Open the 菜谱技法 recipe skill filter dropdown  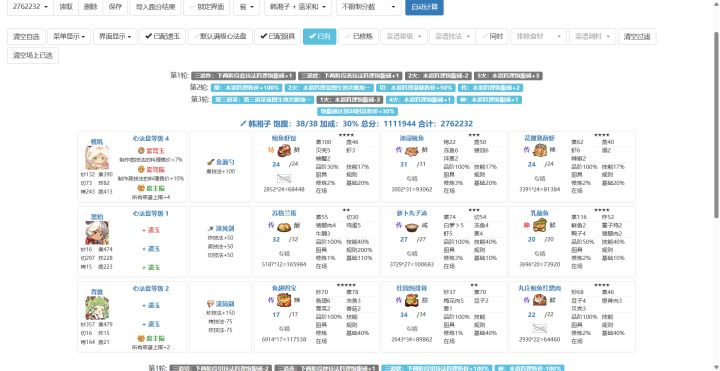[452, 36]
